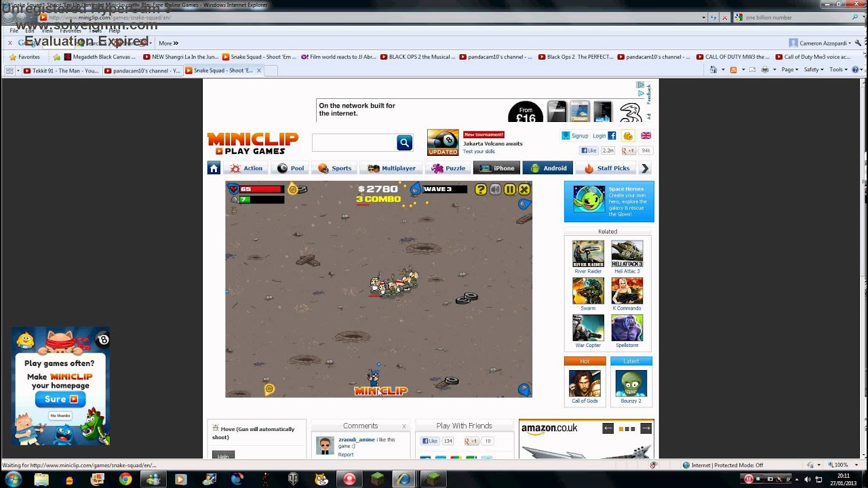Click the next arrow in Amazon ad
The height and width of the screenshot is (488, 868).
coord(646,428)
